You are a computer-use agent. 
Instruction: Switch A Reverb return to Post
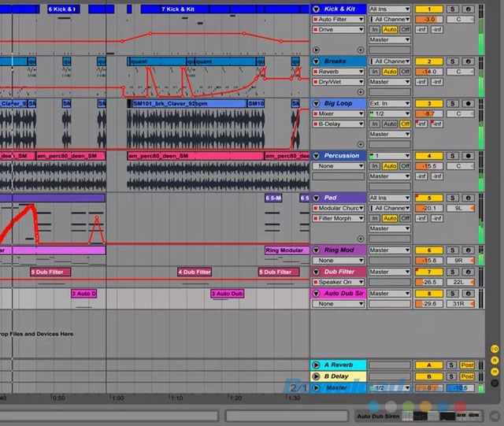point(468,365)
